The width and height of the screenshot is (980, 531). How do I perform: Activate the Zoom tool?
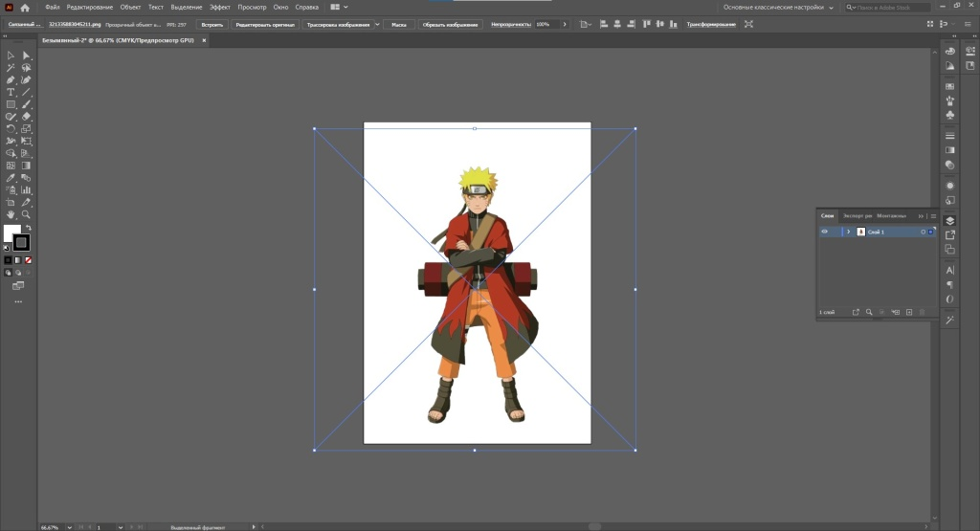point(26,214)
